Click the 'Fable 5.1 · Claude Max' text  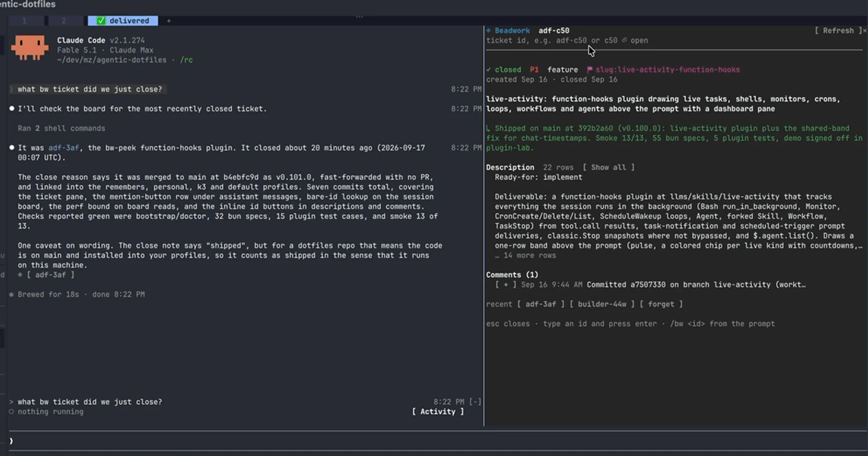click(x=105, y=50)
